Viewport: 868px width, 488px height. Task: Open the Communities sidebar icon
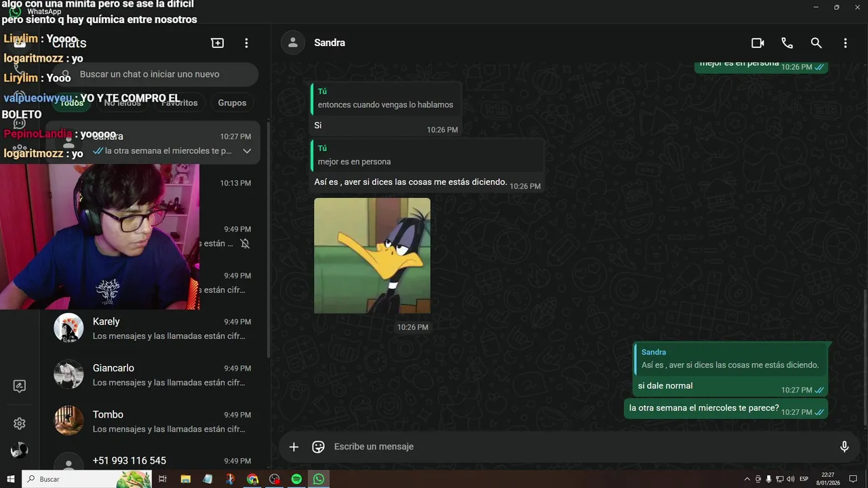click(x=20, y=148)
